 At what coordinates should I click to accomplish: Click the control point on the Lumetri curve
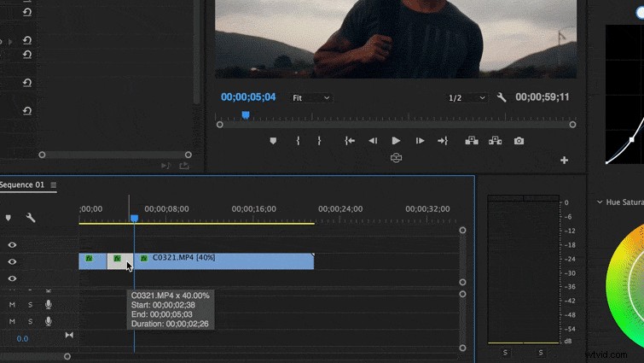(632, 140)
